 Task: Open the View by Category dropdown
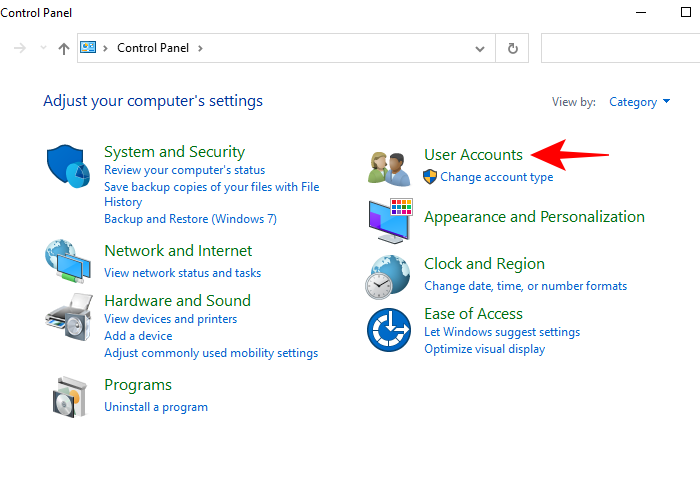(x=639, y=102)
